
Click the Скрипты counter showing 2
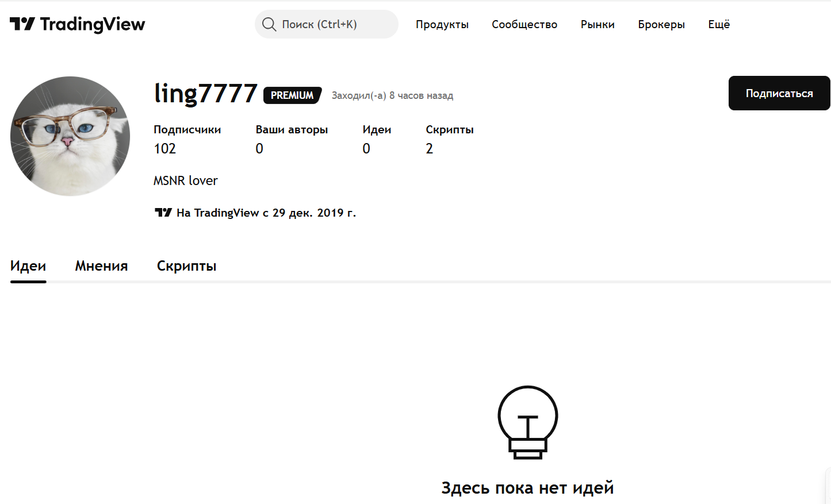point(429,148)
